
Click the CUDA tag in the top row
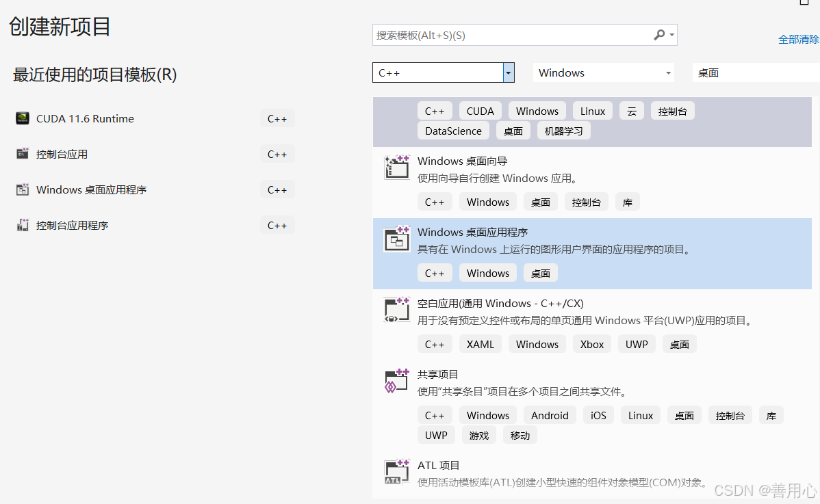click(x=480, y=111)
